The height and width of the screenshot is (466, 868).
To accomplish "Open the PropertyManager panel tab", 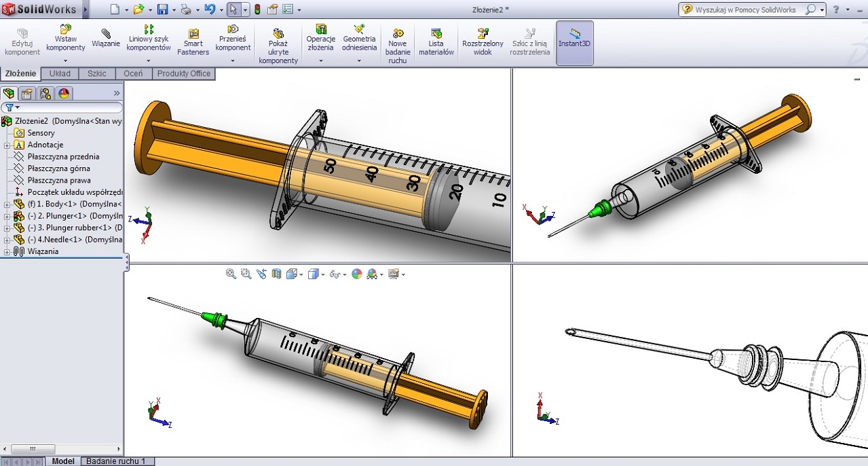I will click(x=26, y=94).
